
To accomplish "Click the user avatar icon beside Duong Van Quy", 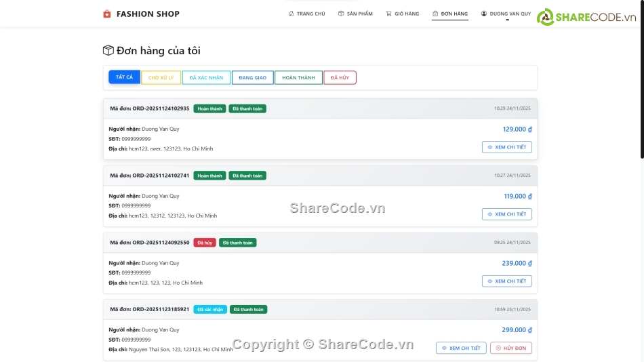I will point(484,14).
